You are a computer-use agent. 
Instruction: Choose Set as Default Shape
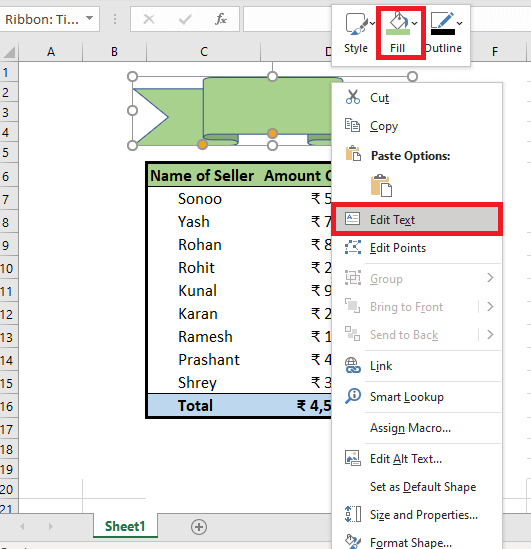point(417,487)
